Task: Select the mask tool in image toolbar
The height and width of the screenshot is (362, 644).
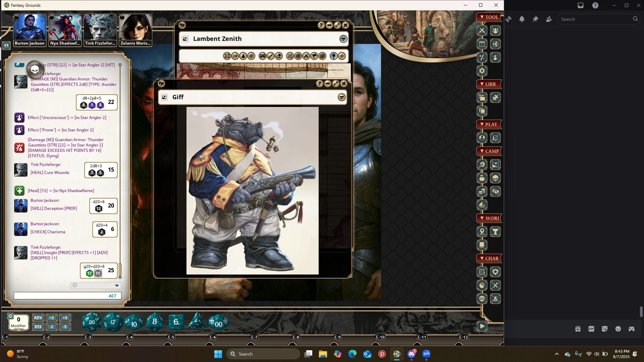Action: (262, 56)
